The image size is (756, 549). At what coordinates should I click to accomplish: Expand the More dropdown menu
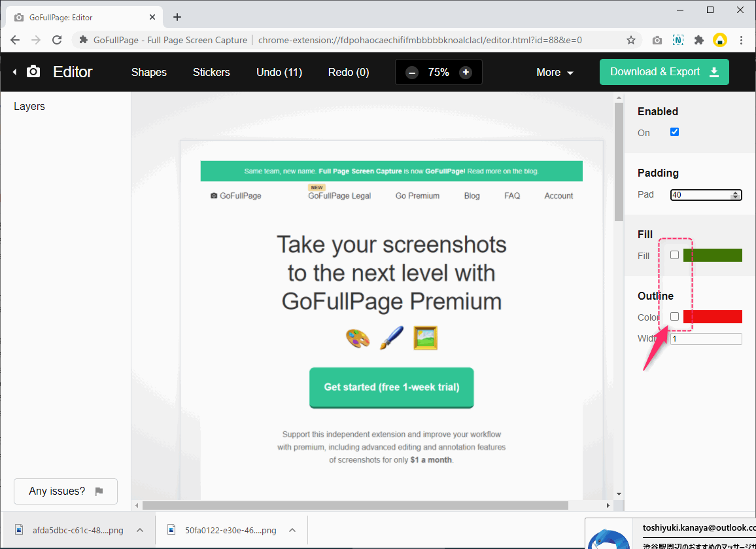click(x=555, y=73)
